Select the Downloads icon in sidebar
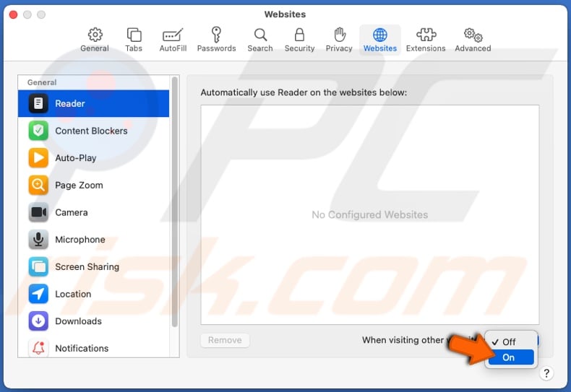 [x=38, y=321]
